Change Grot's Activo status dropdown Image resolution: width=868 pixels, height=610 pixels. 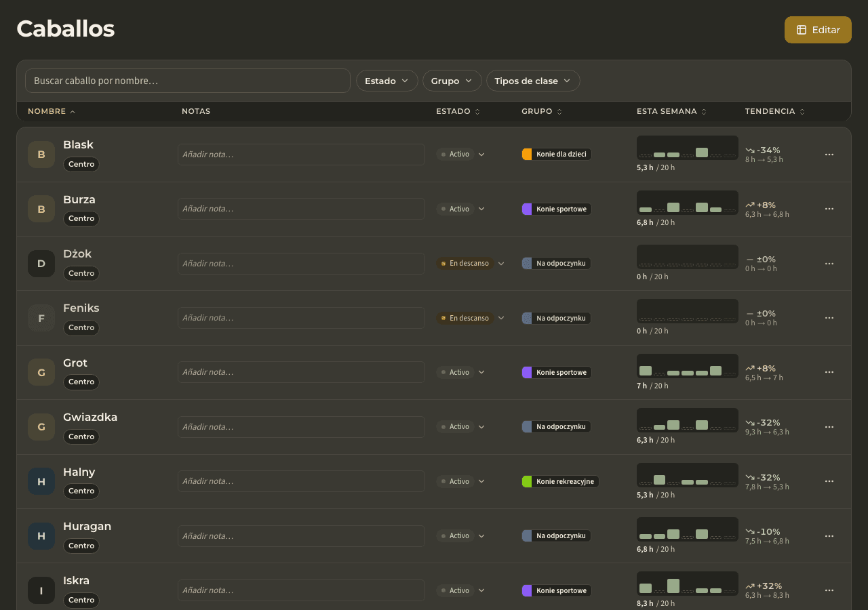[x=461, y=372]
